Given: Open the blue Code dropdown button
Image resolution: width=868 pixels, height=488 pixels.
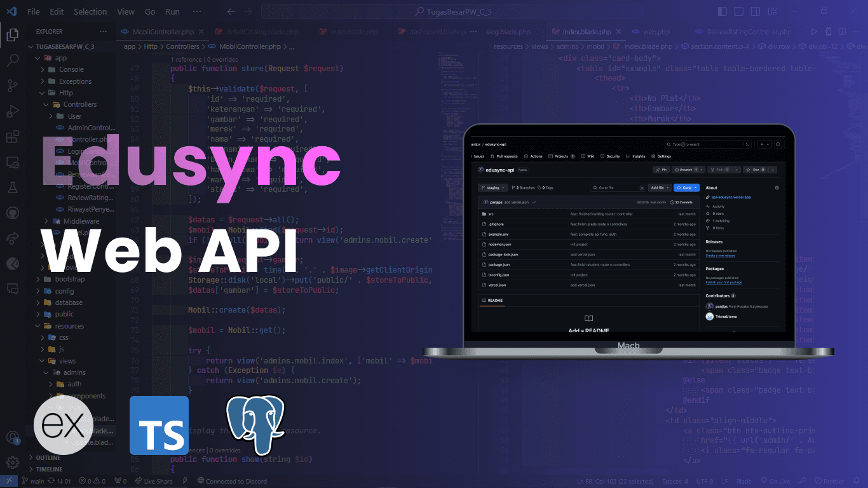Looking at the screenshot, I should point(686,188).
